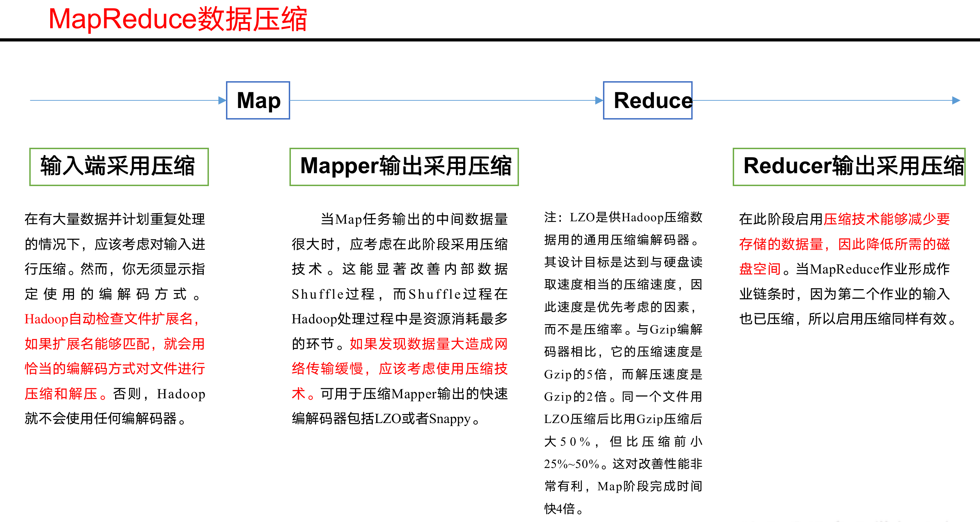The width and height of the screenshot is (980, 522).
Task: Click red text 如果发现数据量大造成网
Action: tap(429, 344)
